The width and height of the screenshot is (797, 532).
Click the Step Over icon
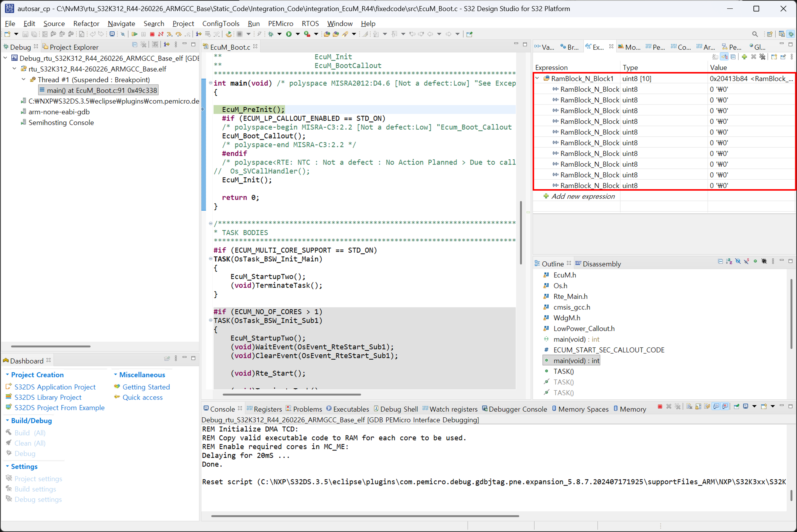[178, 34]
